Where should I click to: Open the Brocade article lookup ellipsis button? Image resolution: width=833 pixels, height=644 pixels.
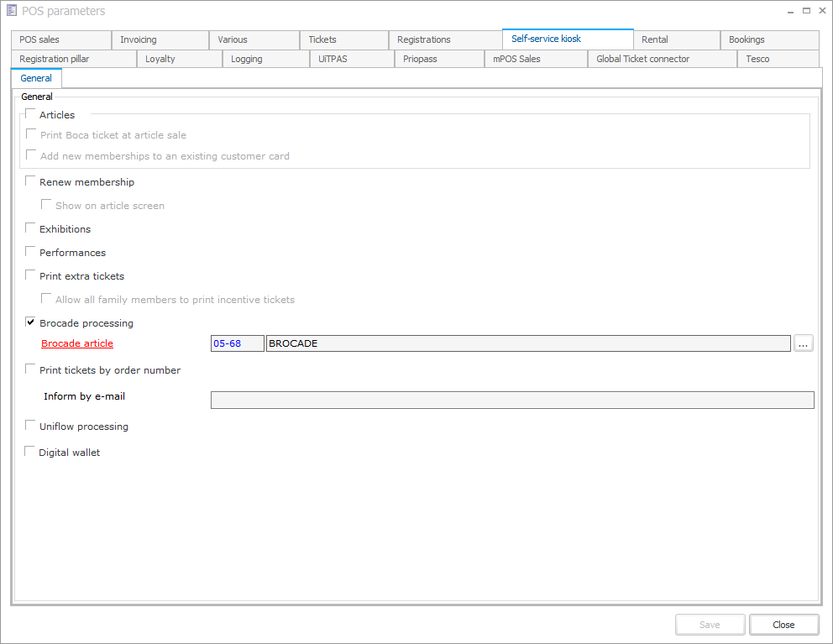pos(804,343)
